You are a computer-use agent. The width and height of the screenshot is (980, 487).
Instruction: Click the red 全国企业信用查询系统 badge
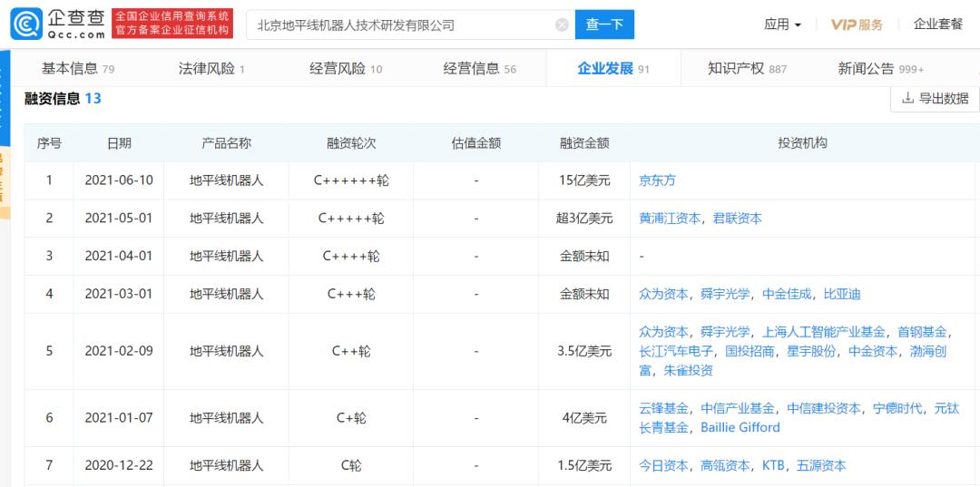(172, 24)
